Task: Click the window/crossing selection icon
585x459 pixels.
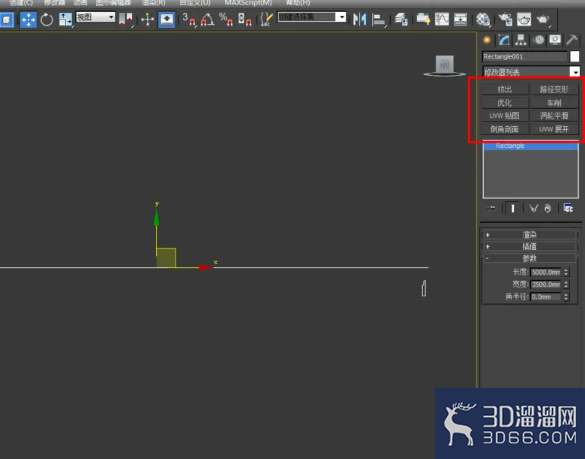Action: (6, 20)
